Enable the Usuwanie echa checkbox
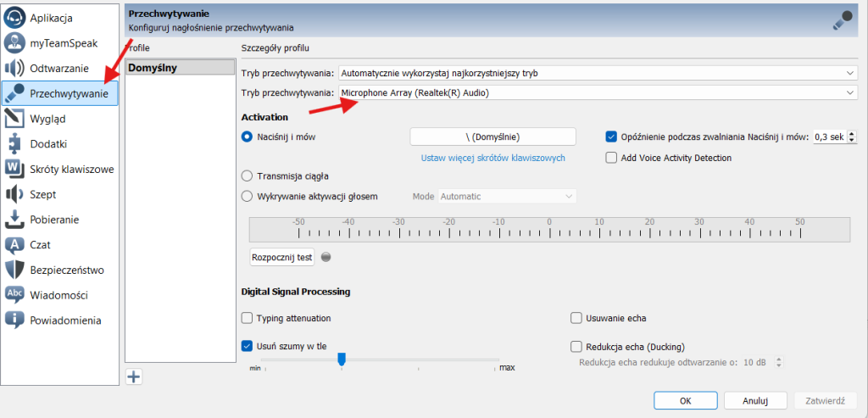Viewport: 868px width, 418px height. tap(577, 318)
